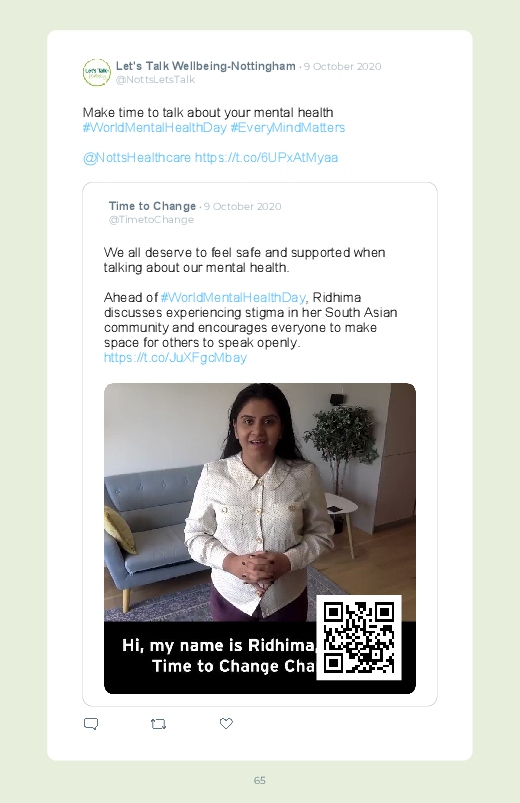Screen dimensions: 520x803
Task: Click the retweet arrows icon
Action: pyautogui.click(x=158, y=724)
